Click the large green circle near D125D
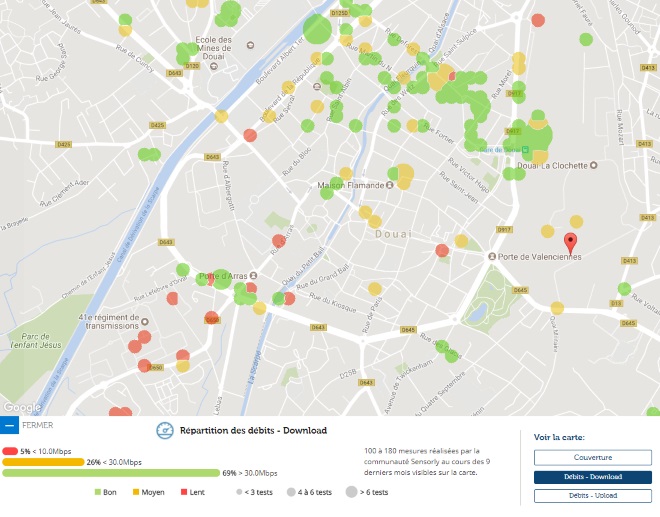This screenshot has height=517, width=660. click(x=317, y=29)
